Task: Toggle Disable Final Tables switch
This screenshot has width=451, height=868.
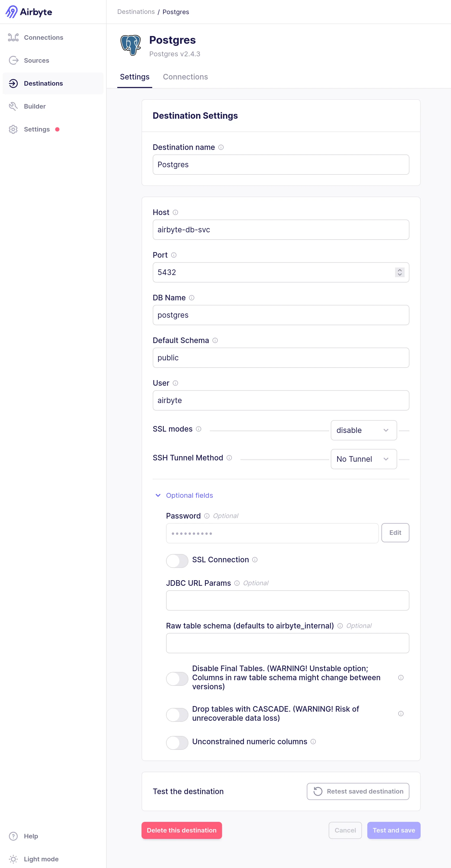Action: [x=177, y=679]
